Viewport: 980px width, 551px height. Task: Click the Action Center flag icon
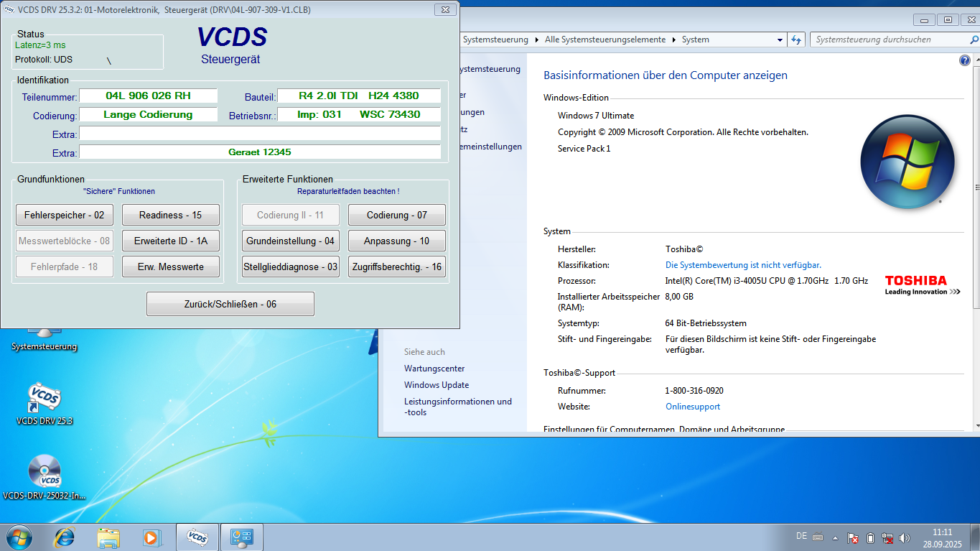(852, 537)
